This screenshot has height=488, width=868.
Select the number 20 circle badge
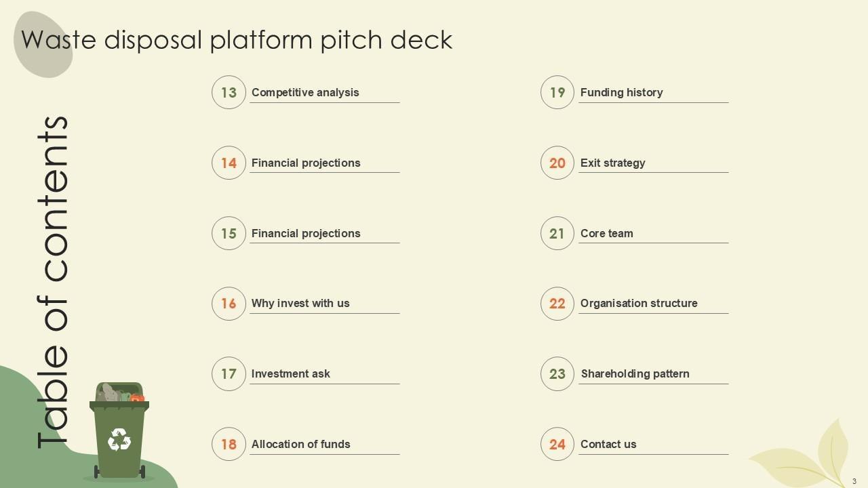point(557,163)
